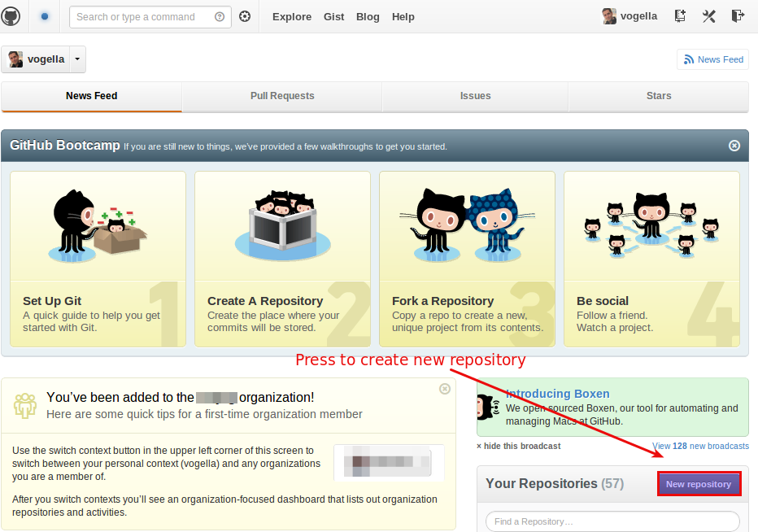Switch to the Issues tab
The width and height of the screenshot is (758, 532).
[475, 96]
